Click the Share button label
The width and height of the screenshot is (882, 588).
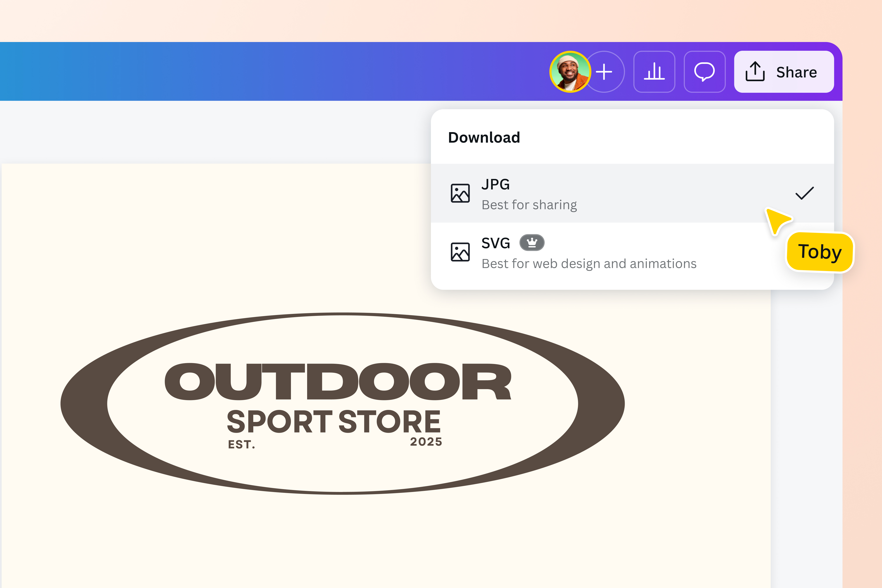coord(796,72)
